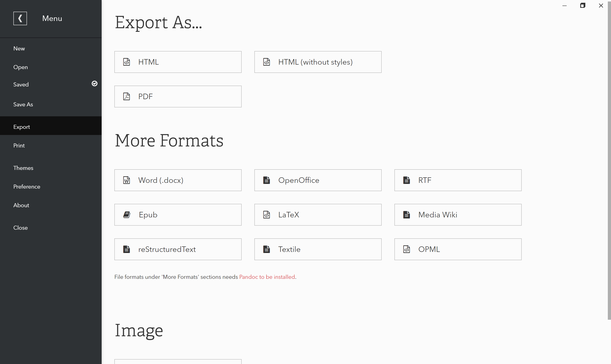Click the PDF document icon
Screen dimensions: 611x364
126,96
